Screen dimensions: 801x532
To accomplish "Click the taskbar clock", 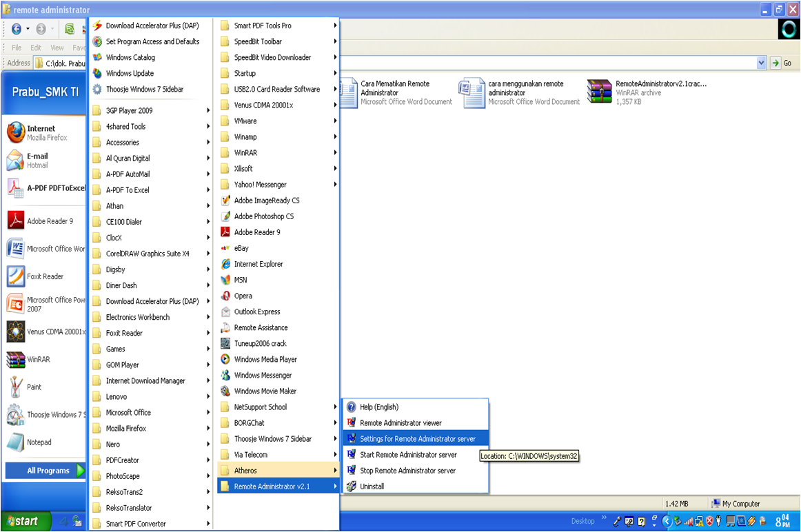I will 782,521.
